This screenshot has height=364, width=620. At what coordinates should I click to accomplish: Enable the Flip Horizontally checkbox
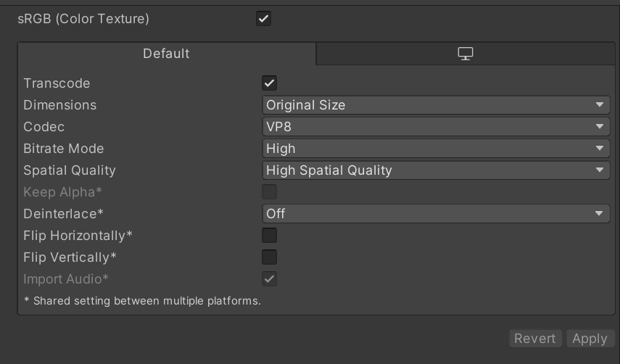click(x=270, y=236)
